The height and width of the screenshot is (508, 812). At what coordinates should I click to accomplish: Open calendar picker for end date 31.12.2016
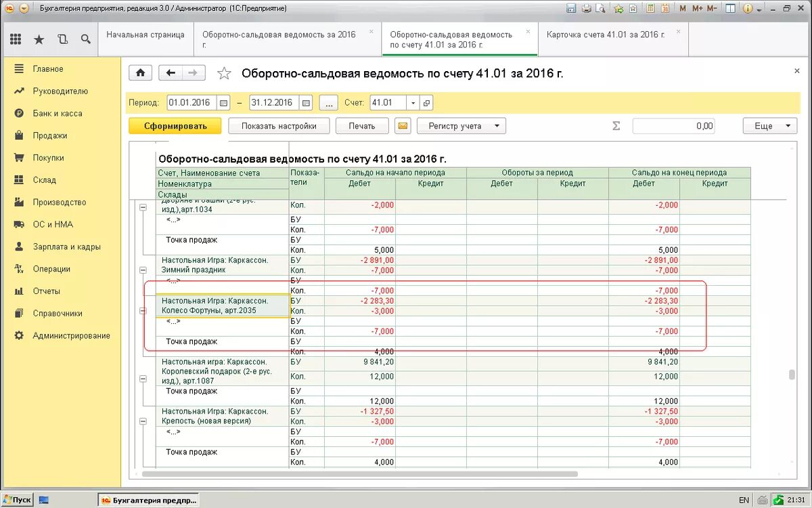[x=306, y=103]
